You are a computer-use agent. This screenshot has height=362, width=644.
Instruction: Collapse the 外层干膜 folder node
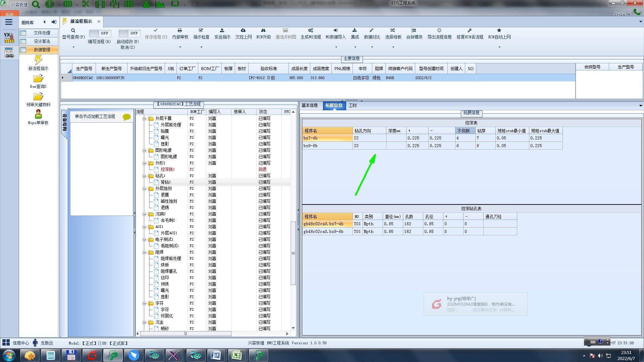point(144,119)
